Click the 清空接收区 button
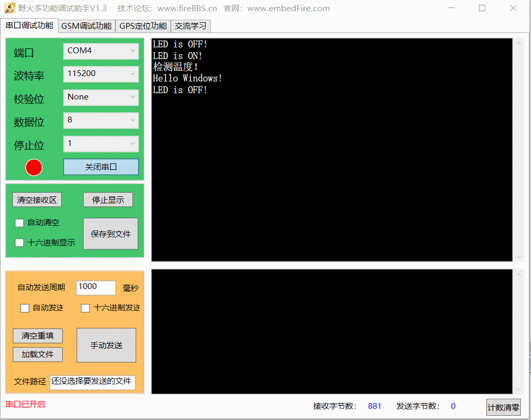This screenshot has height=420, width=531. (37, 200)
